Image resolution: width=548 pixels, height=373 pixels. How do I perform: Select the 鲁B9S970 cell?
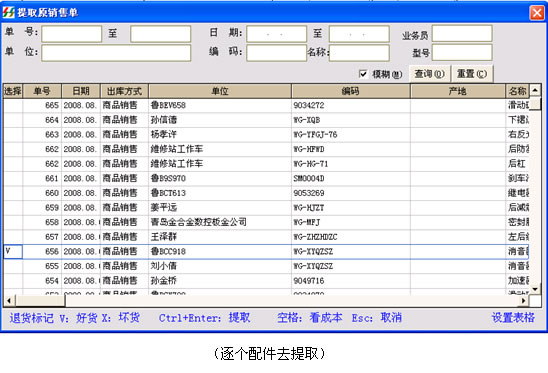[220, 178]
